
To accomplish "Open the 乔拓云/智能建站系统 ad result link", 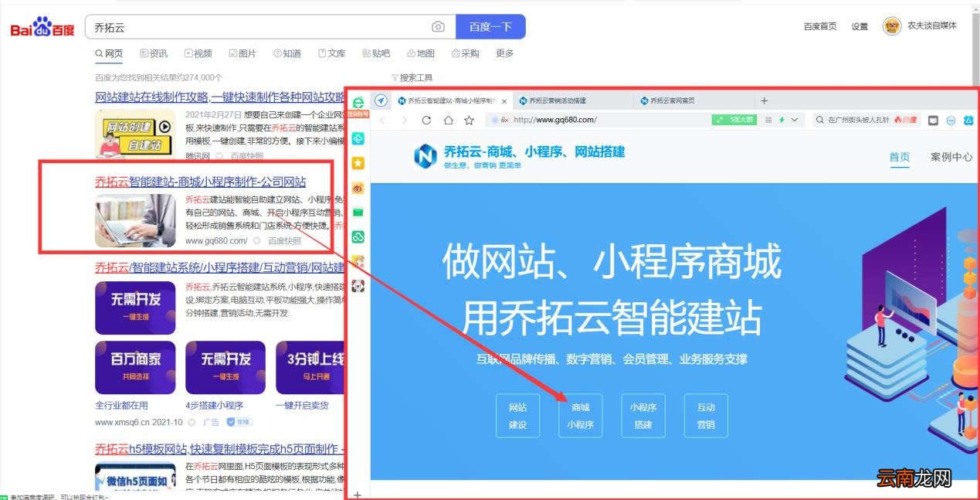I will [x=219, y=267].
